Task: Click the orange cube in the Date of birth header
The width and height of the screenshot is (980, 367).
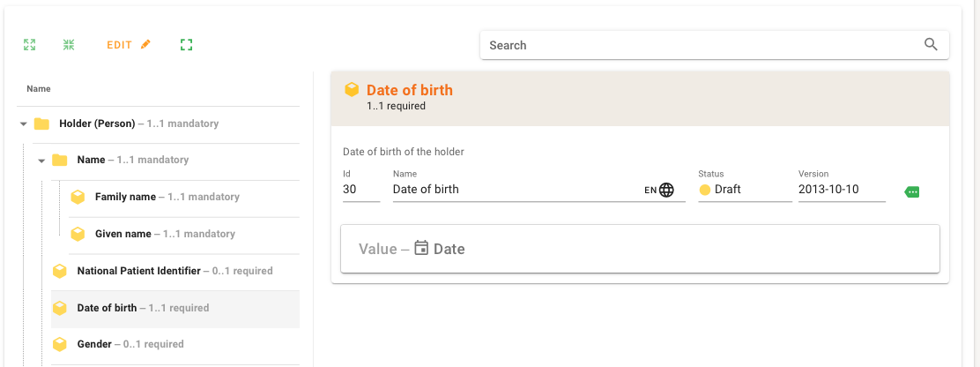Action: [352, 90]
